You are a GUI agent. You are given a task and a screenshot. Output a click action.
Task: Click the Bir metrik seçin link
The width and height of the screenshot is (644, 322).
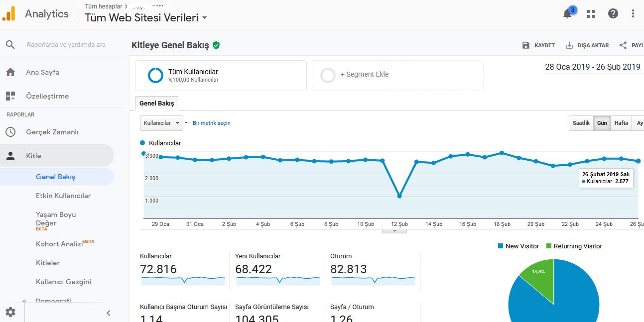[212, 123]
